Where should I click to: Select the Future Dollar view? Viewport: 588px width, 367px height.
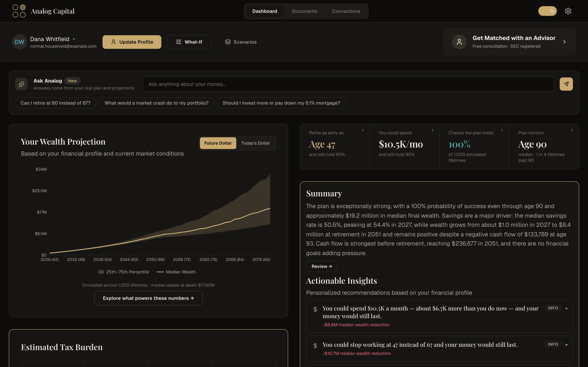point(218,143)
